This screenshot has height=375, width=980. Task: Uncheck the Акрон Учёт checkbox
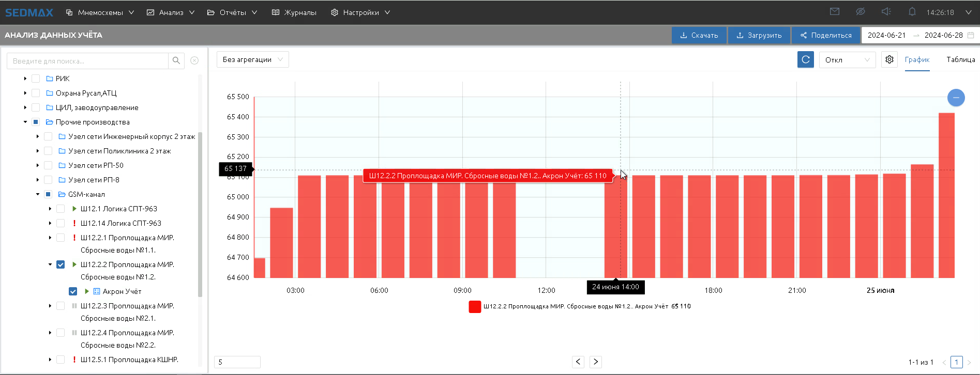coord(73,291)
